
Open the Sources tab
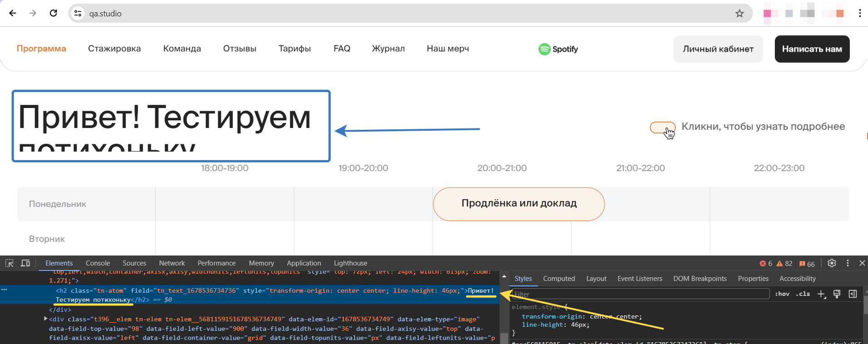(135, 263)
